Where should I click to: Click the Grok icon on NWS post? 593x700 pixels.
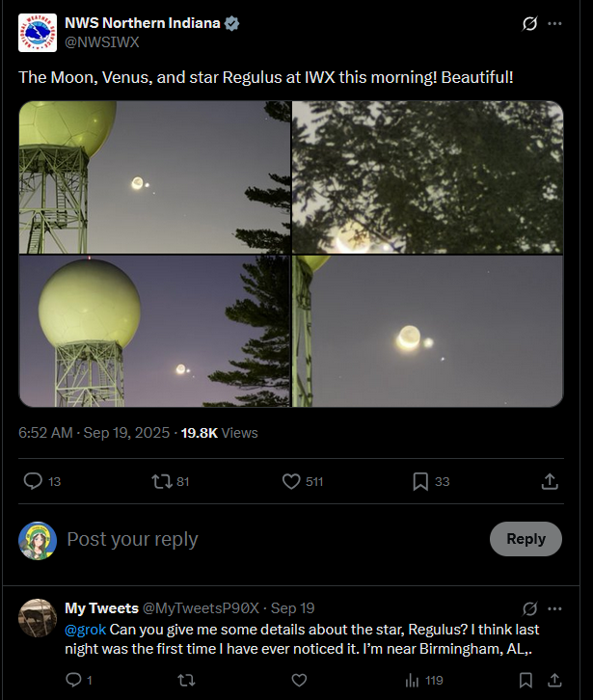tap(529, 23)
